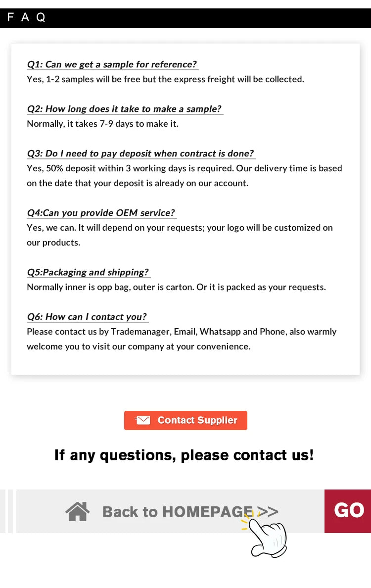Click the red GO button

click(348, 511)
